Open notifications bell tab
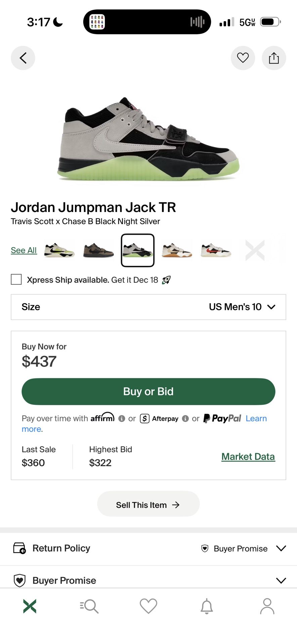The image size is (297, 644). (x=207, y=606)
